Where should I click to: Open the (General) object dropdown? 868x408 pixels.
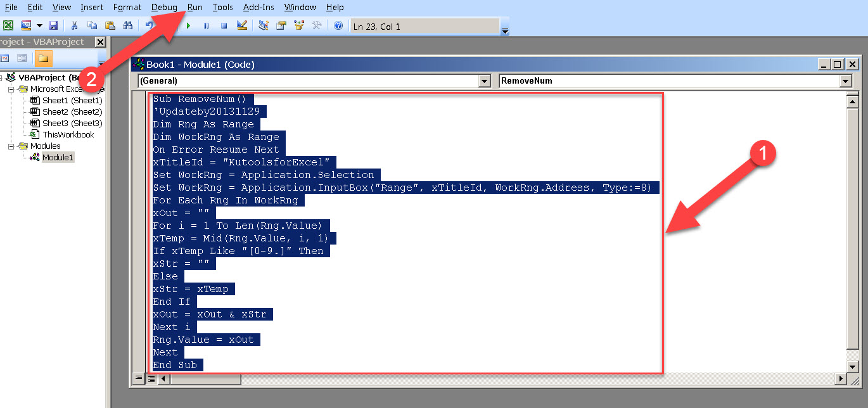pos(483,81)
